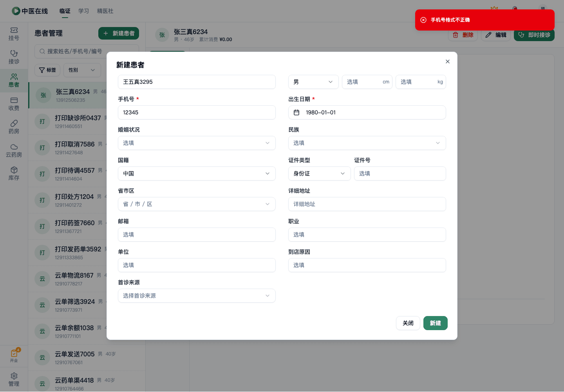This screenshot has height=392, width=564.
Task: Click the height cm input field
Action: (367, 82)
